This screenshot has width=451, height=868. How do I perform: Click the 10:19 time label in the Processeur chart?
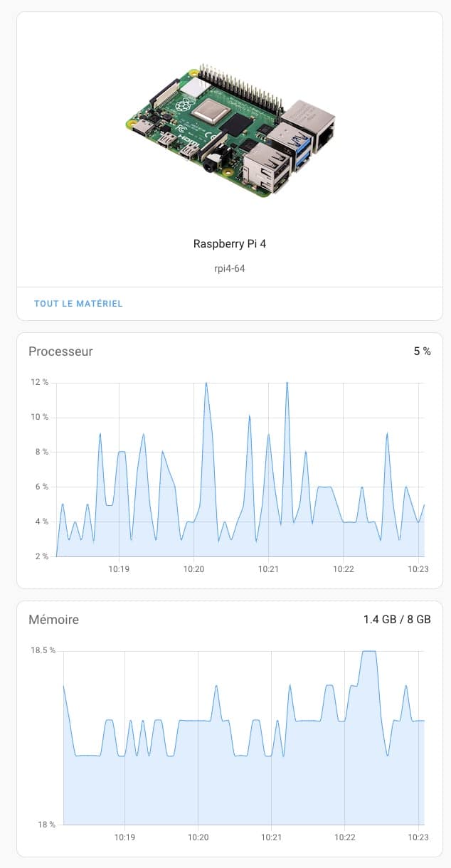click(119, 569)
